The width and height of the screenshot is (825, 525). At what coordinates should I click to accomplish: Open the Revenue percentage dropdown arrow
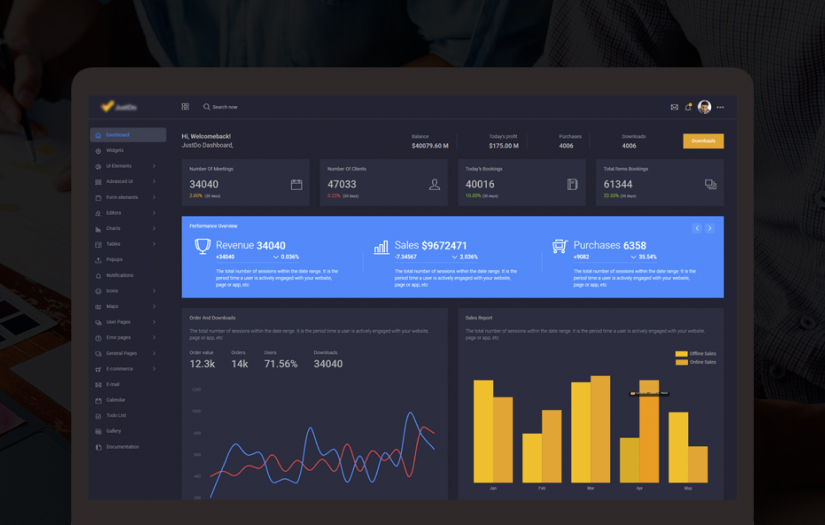(x=276, y=257)
